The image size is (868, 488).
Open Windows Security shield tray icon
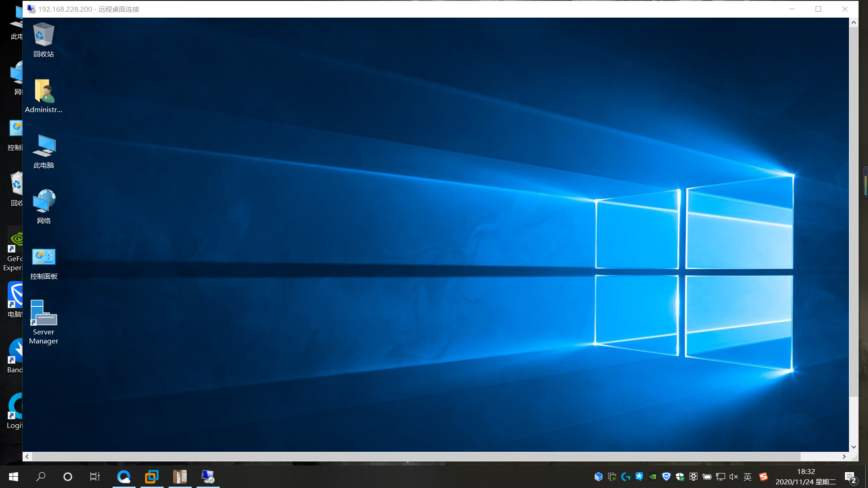[x=680, y=477]
